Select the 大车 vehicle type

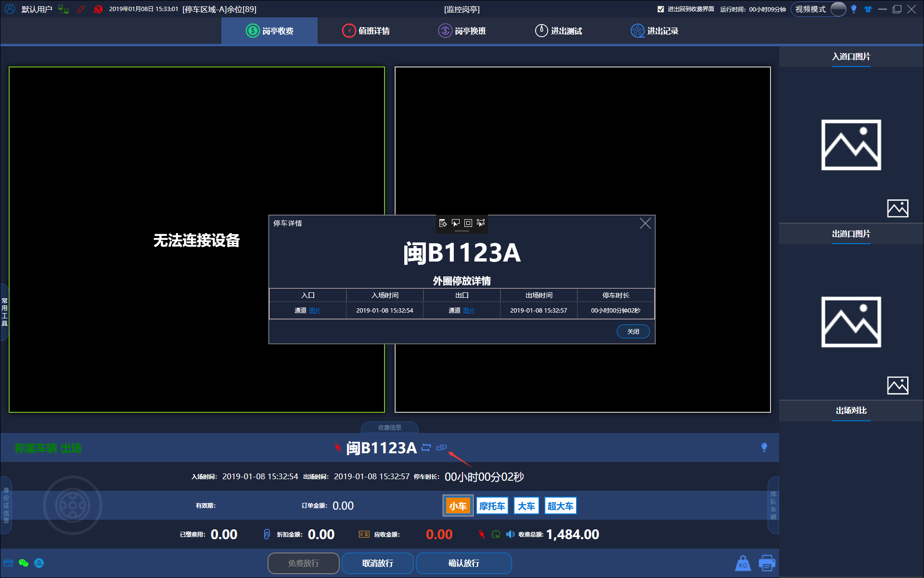526,506
